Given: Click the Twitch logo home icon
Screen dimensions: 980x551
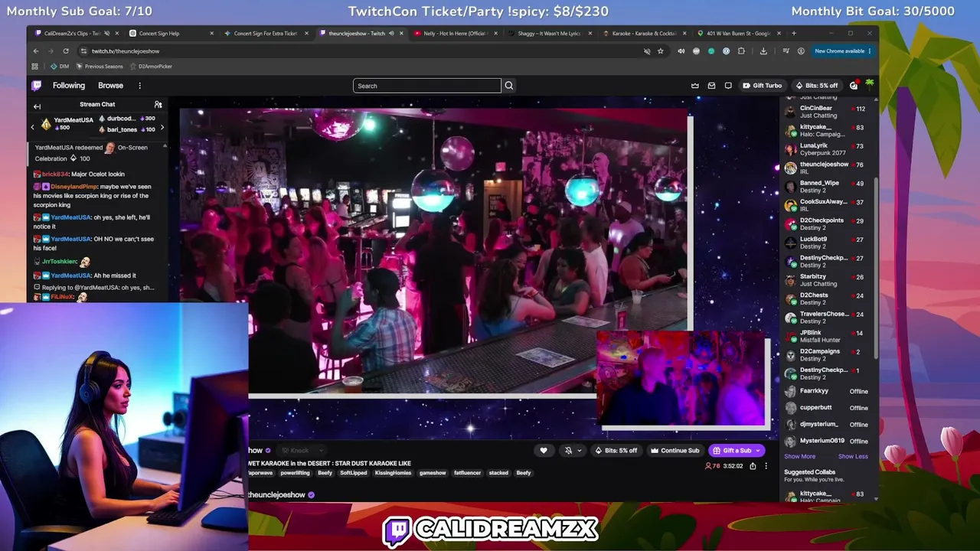Looking at the screenshot, I should click(36, 86).
